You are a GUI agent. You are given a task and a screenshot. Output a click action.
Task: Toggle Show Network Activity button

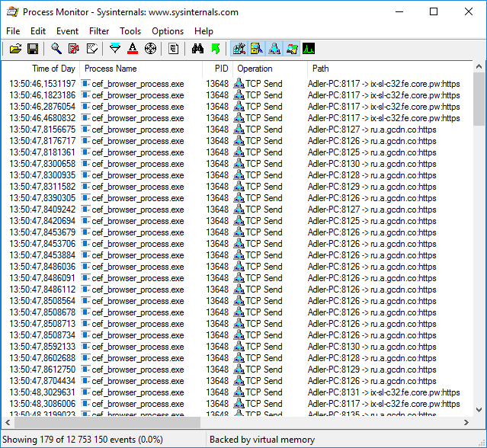coord(274,49)
